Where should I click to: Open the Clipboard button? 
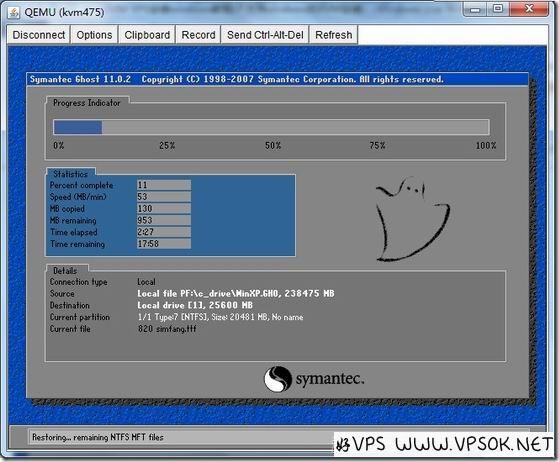147,35
